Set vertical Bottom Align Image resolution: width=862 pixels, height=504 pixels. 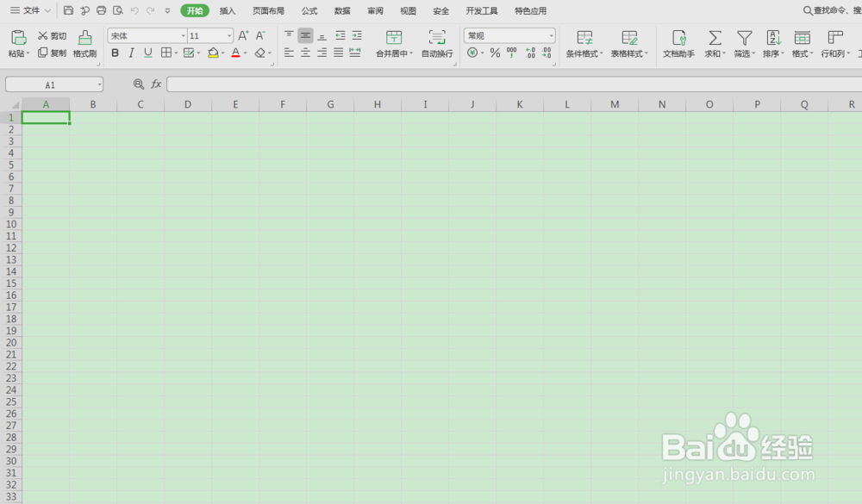click(322, 35)
